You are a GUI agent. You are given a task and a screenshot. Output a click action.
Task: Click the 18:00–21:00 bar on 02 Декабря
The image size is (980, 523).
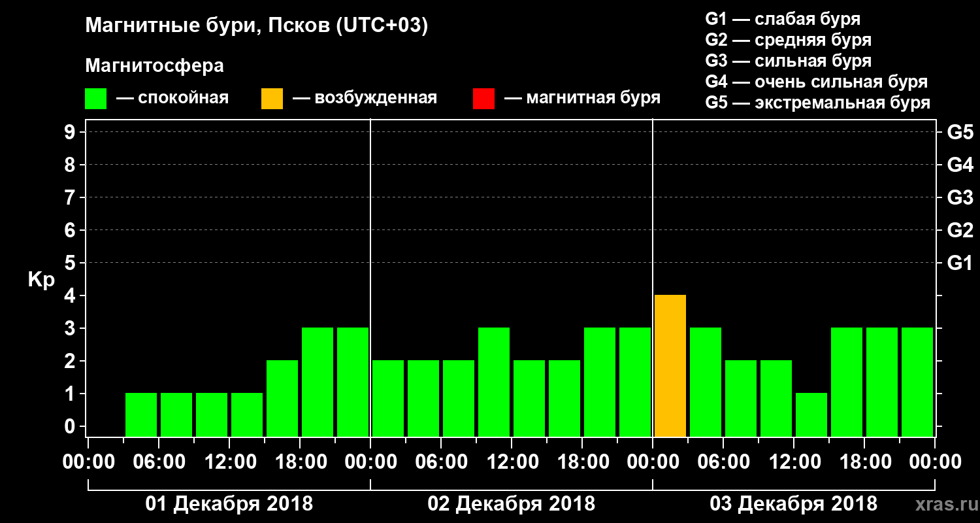600,382
